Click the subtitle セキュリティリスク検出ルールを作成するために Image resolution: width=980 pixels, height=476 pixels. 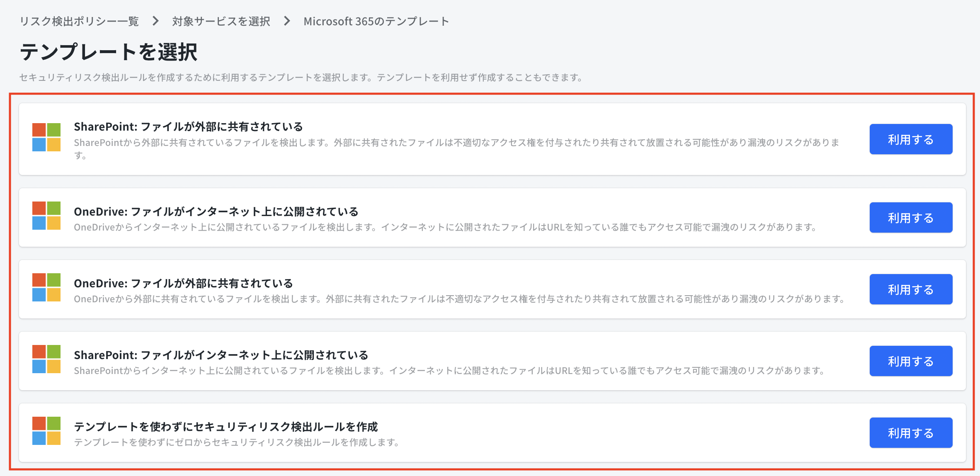[301, 78]
